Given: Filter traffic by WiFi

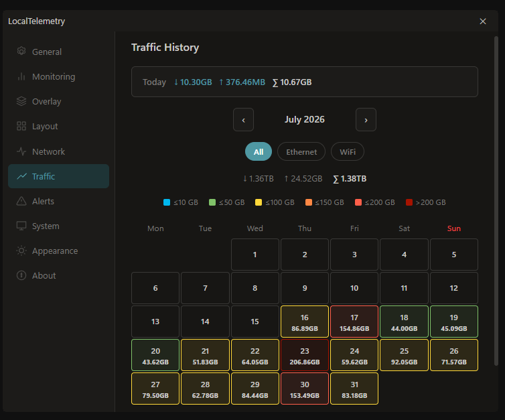Looking at the screenshot, I should (348, 151).
